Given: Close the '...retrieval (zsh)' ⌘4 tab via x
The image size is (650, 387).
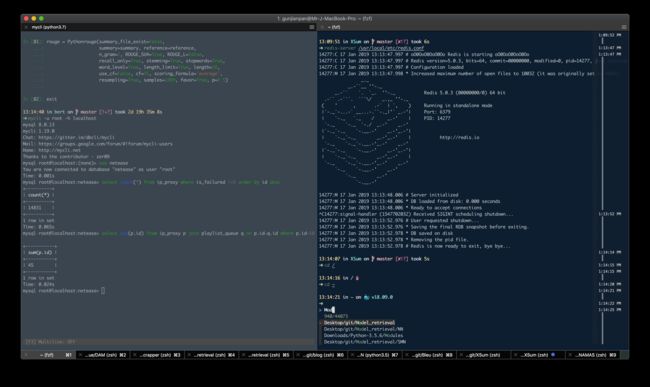Looking at the screenshot, I should tap(189, 355).
